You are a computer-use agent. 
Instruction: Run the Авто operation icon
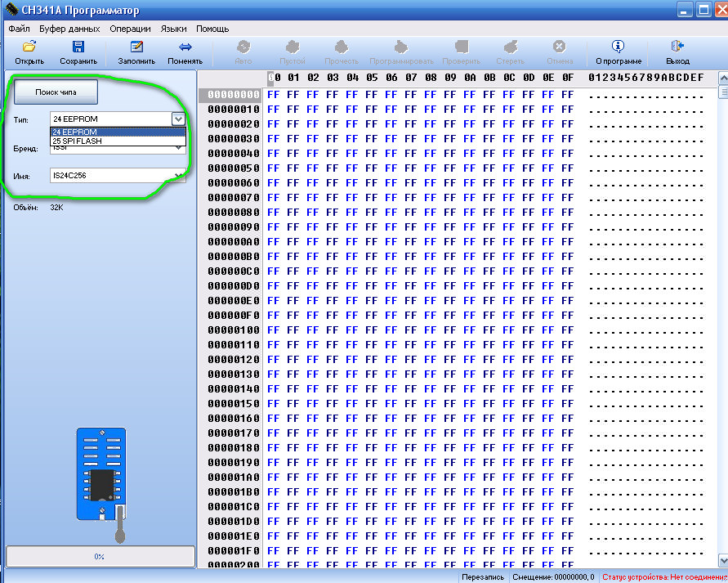[x=243, y=47]
